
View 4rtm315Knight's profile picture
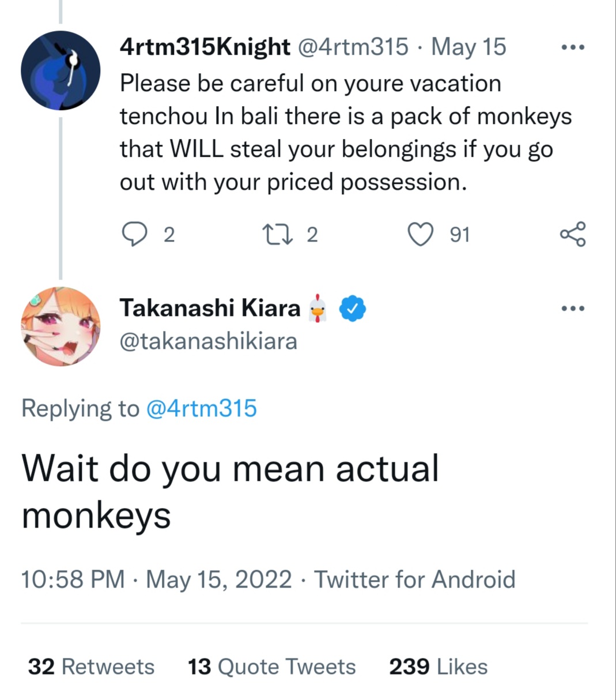tap(61, 71)
